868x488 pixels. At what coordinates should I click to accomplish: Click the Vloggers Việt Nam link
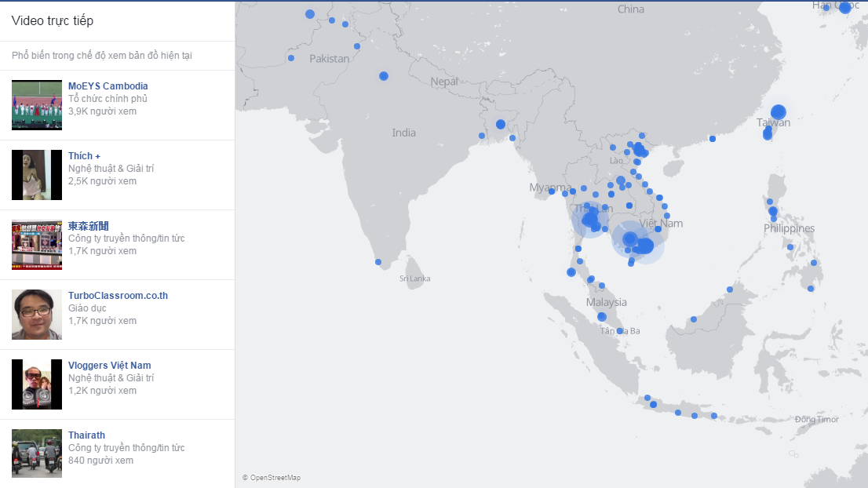(110, 365)
